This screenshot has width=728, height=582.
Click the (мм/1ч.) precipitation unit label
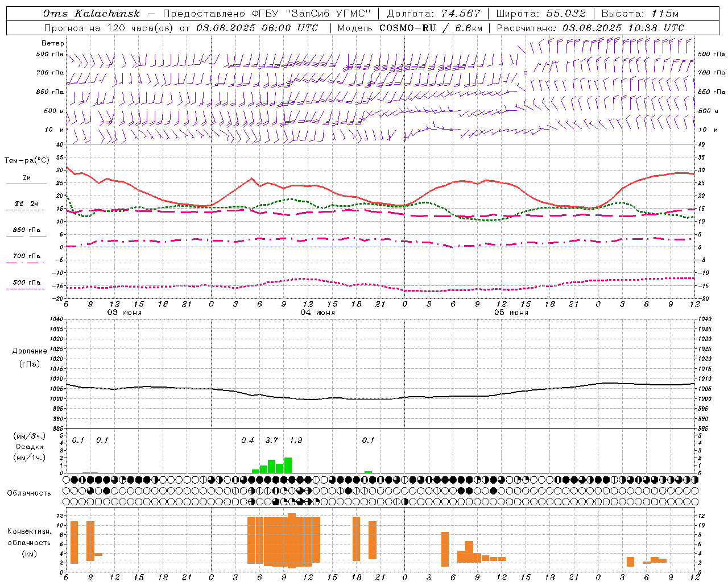point(30,458)
